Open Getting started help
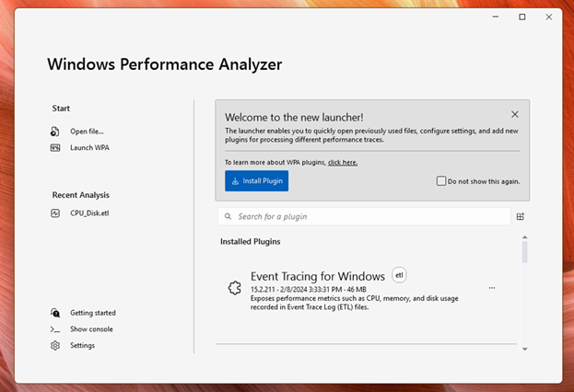Image resolution: width=574 pixels, height=392 pixels. [x=93, y=313]
